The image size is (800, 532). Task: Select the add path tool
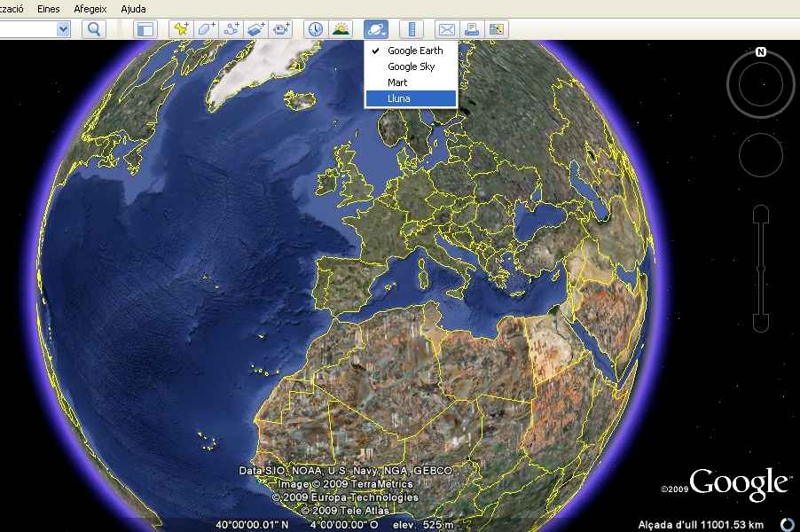pyautogui.click(x=231, y=29)
